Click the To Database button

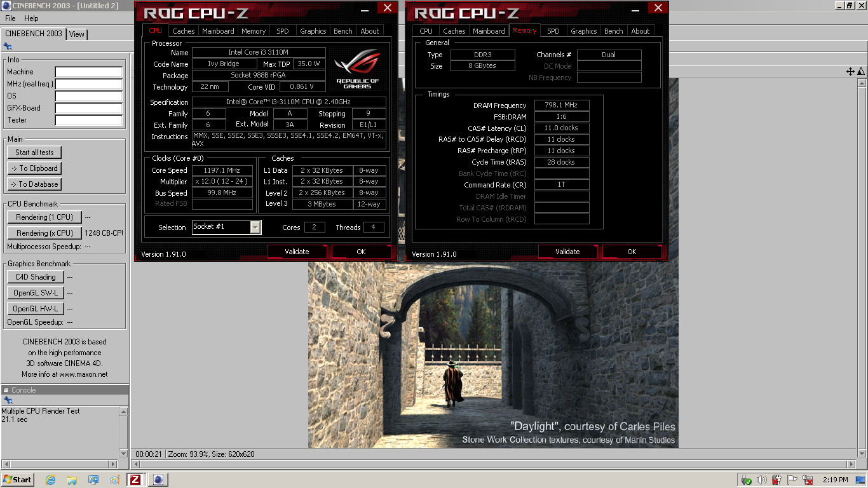point(34,184)
